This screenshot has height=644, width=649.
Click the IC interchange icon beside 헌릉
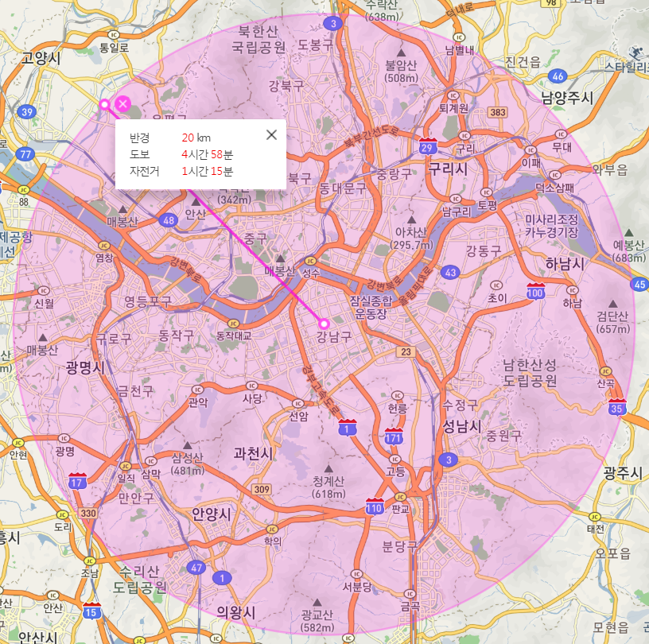(398, 395)
